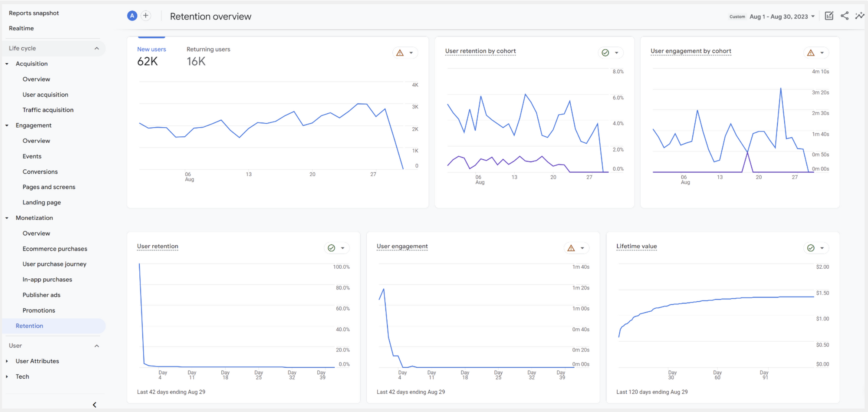This screenshot has height=412, width=868.
Task: Click the User retention card title
Action: point(158,246)
